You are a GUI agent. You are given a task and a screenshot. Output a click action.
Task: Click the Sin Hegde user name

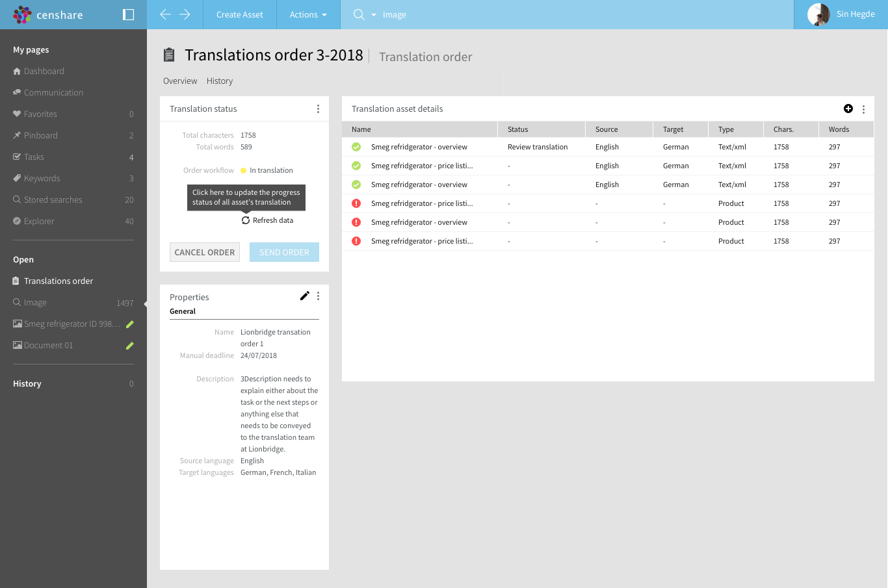tap(855, 14)
